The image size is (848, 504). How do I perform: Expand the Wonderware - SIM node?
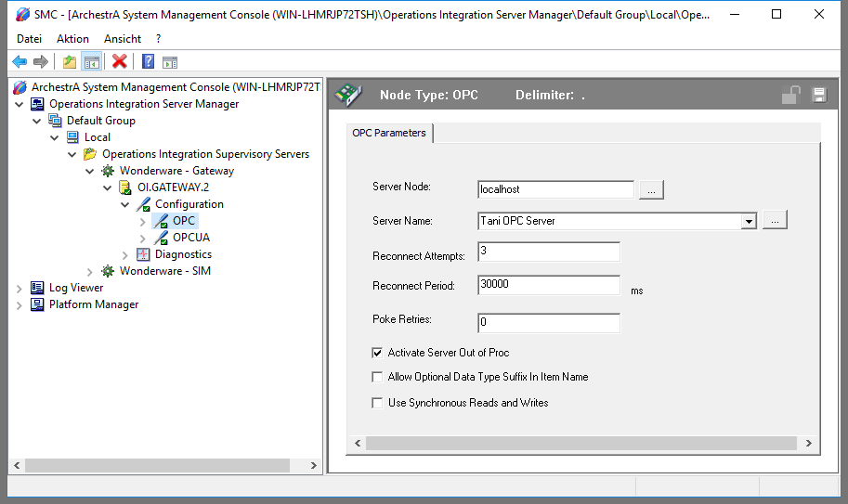pos(90,271)
